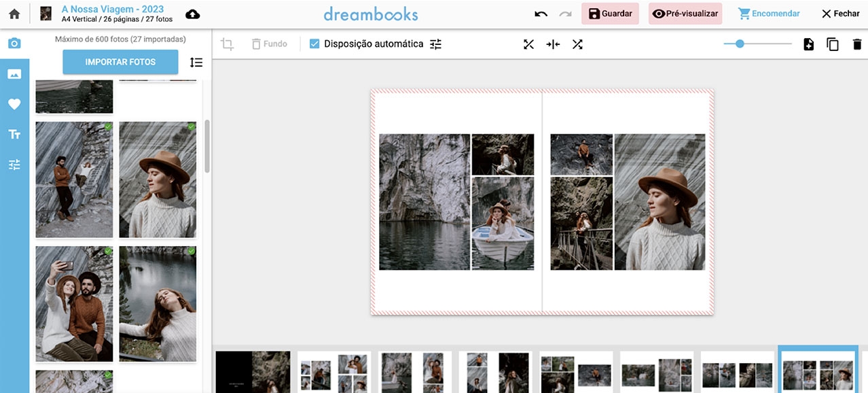Image resolution: width=868 pixels, height=393 pixels.
Task: Shuffle the page layout with dice icon
Action: coord(577,44)
